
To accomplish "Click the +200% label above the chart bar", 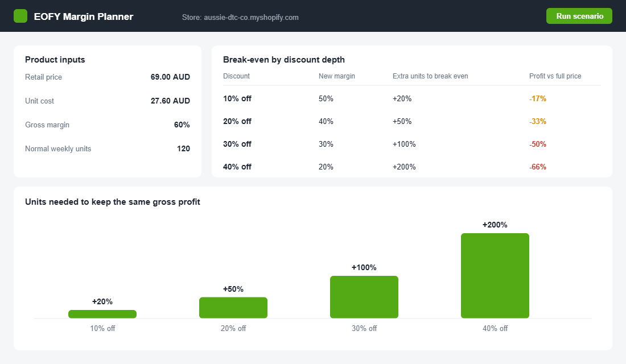I will click(x=495, y=225).
